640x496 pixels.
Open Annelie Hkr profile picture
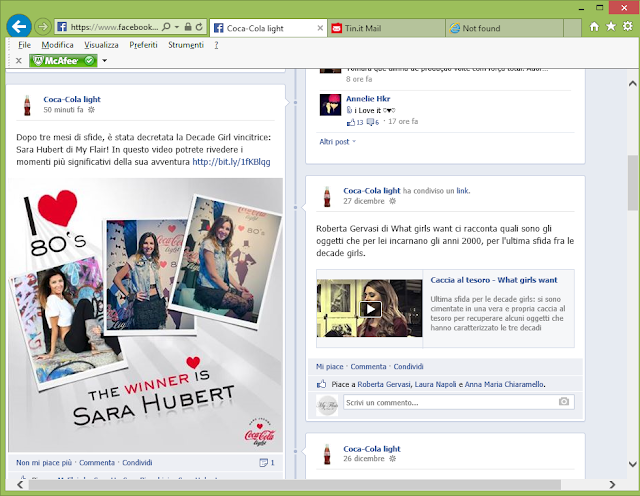330,105
